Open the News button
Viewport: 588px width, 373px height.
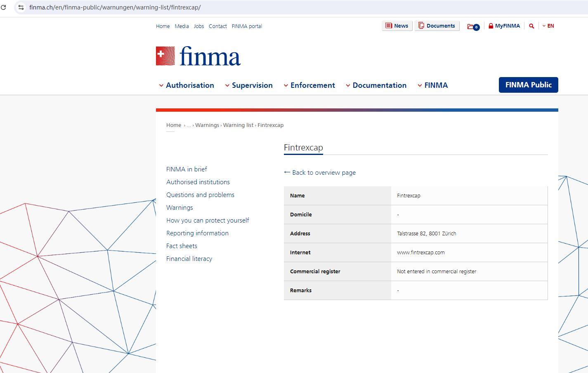(397, 26)
